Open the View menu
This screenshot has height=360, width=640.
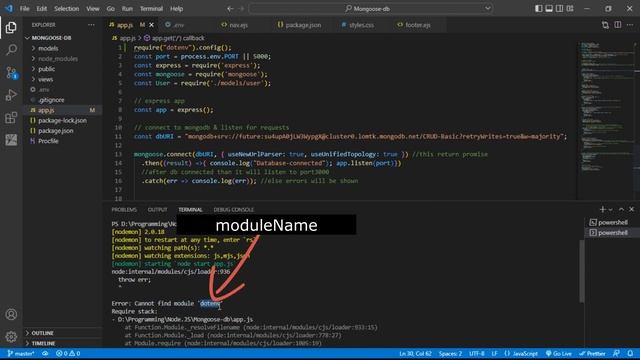click(x=93, y=9)
